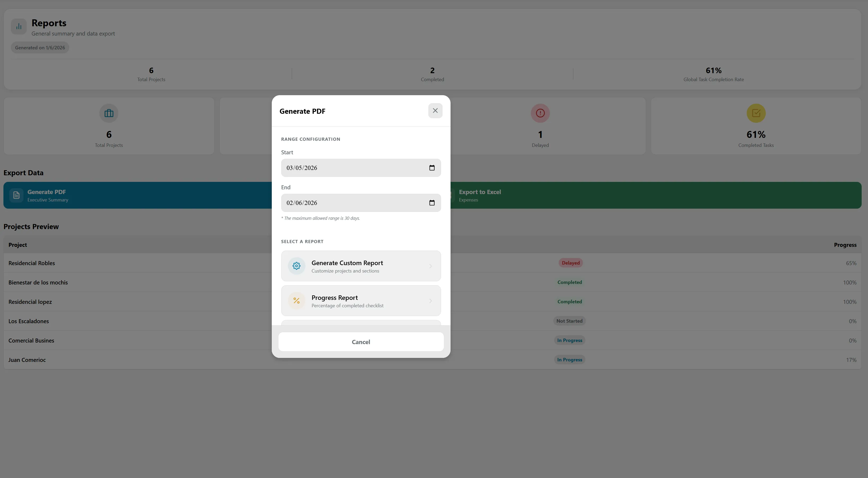Click In Progress status of Juan Comerioc

569,359
